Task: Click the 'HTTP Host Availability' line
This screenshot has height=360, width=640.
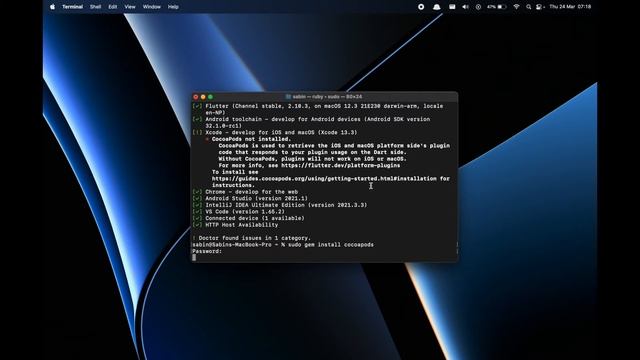Action: (x=235, y=224)
